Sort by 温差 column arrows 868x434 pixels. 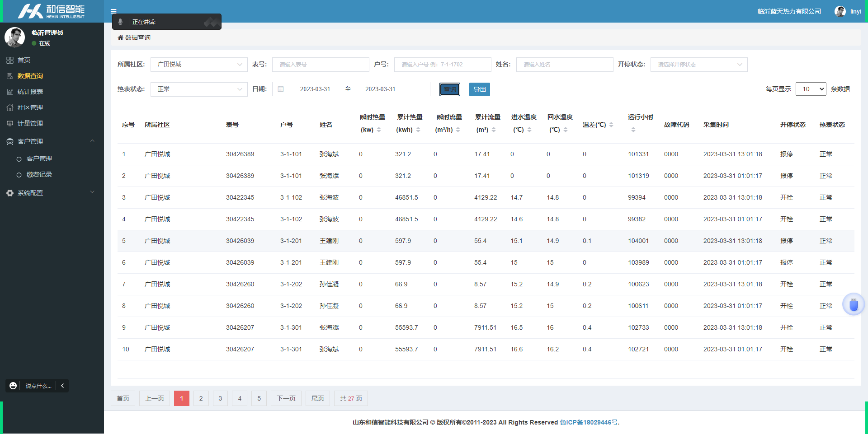click(x=611, y=125)
